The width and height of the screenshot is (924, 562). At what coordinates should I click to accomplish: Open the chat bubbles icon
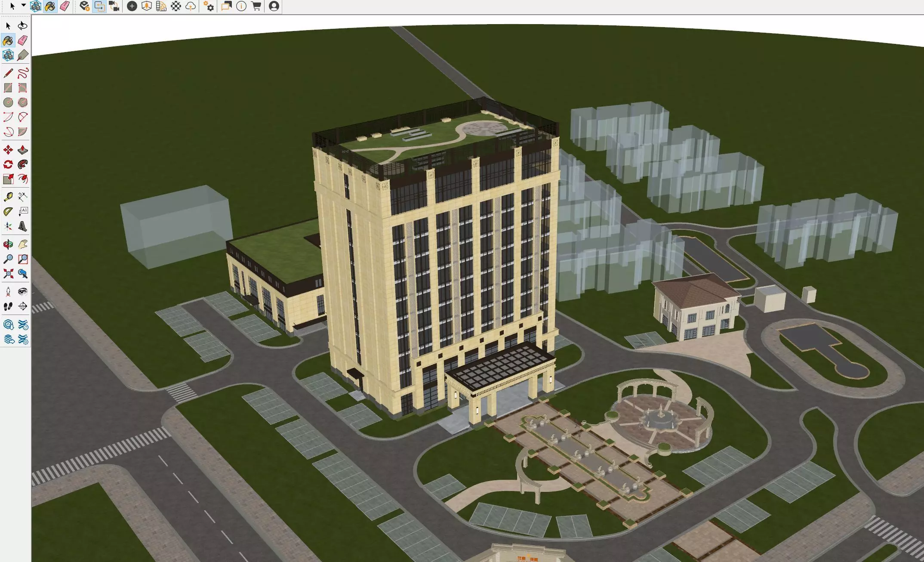tap(227, 6)
